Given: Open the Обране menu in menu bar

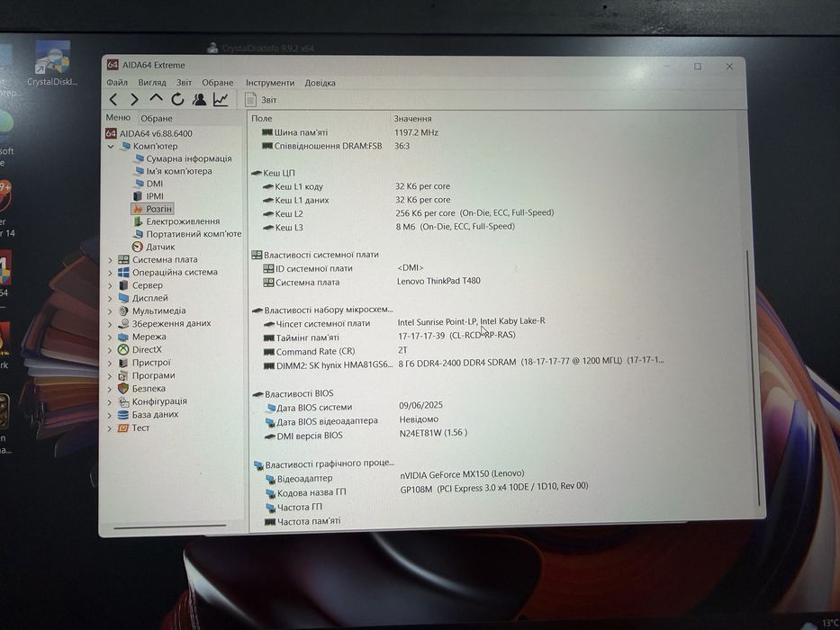Looking at the screenshot, I should click(218, 83).
